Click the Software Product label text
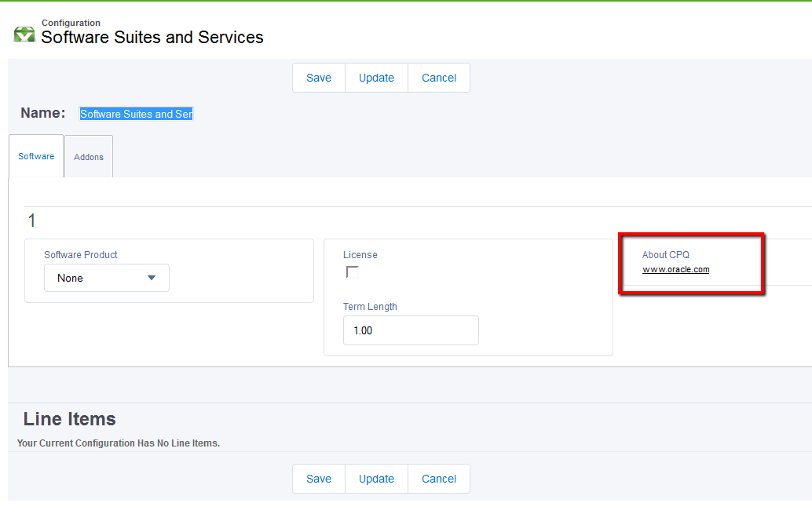 point(81,255)
